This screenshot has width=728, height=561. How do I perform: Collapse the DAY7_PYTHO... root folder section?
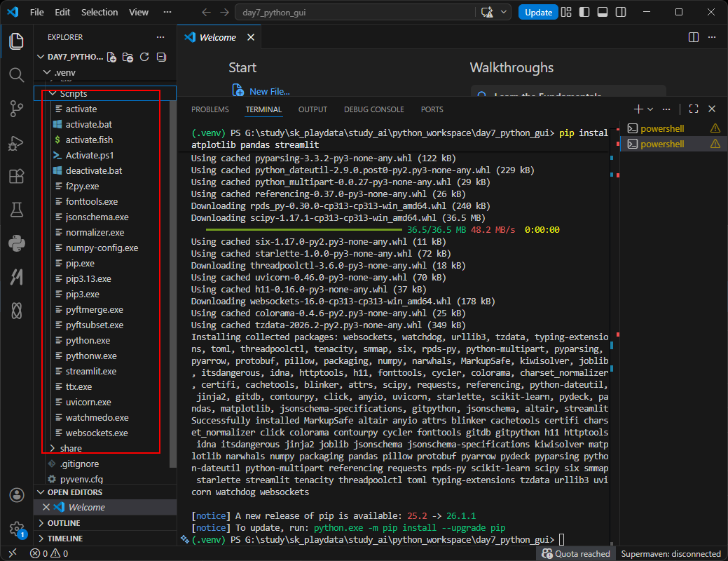69,57
